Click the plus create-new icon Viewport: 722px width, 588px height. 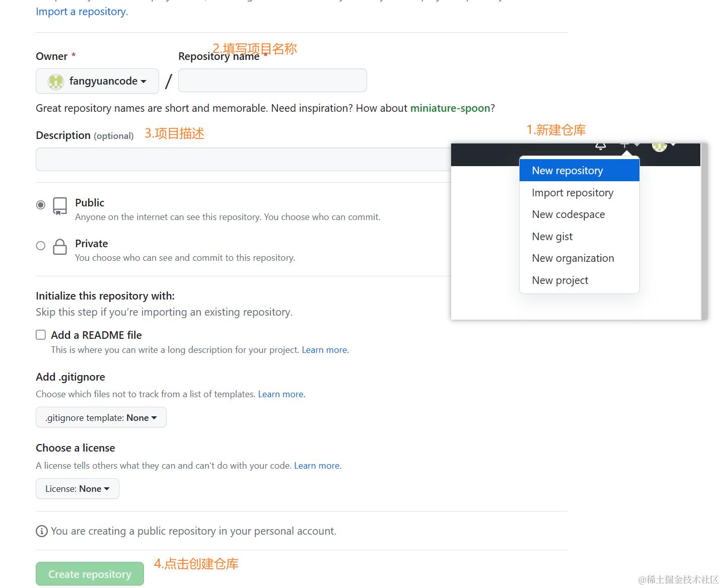click(x=625, y=145)
